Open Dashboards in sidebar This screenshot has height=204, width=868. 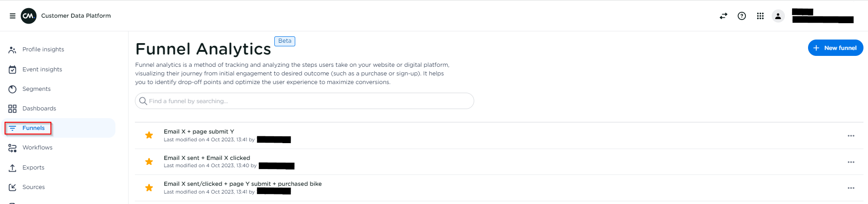39,109
